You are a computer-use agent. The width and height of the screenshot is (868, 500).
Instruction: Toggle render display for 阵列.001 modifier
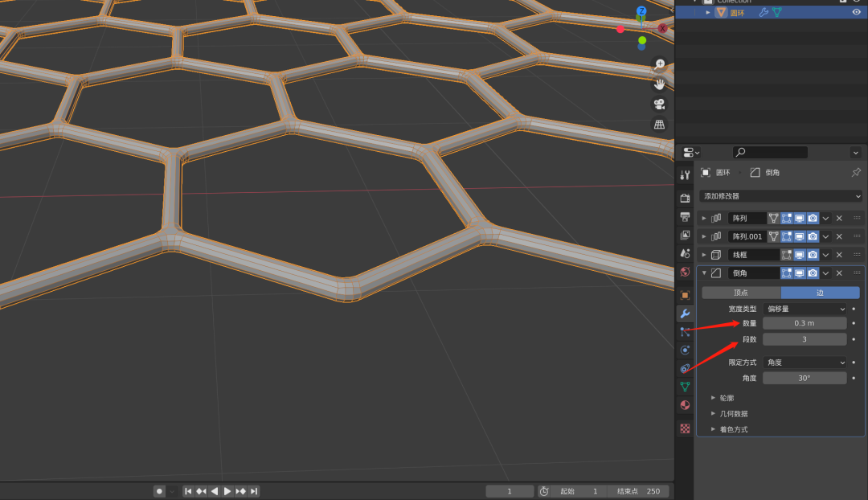coord(813,236)
